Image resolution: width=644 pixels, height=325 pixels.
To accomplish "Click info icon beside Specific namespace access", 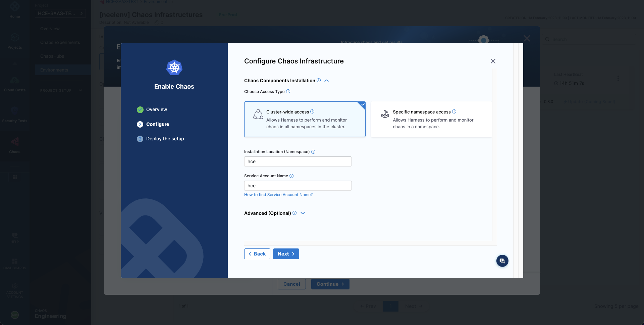I will 454,111.
